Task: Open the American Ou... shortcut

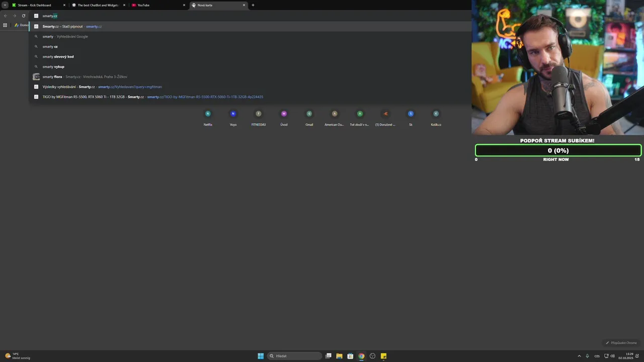Action: point(335,118)
